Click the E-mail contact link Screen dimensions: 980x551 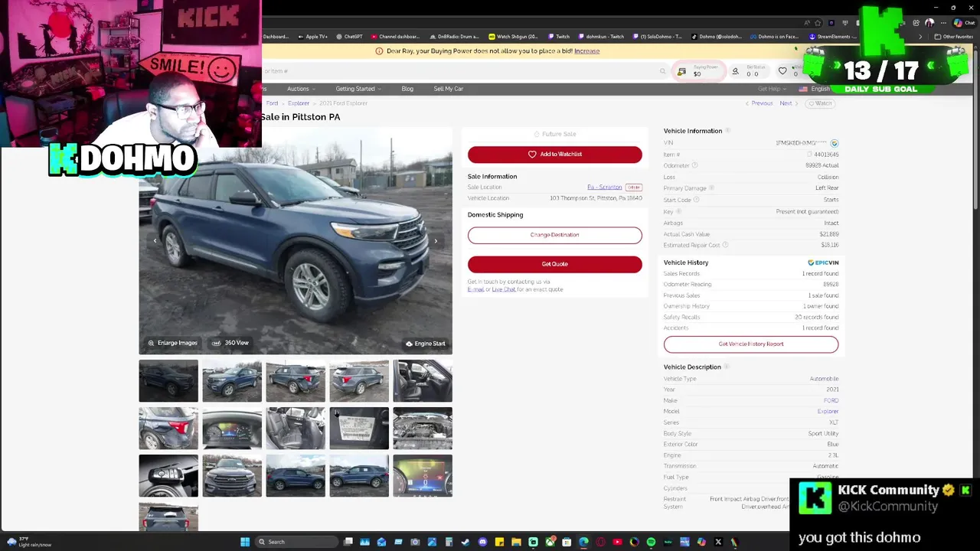click(x=475, y=289)
